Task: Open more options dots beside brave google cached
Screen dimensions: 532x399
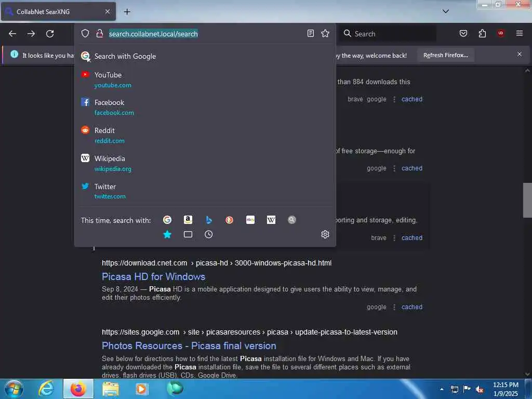Action: coord(394,99)
